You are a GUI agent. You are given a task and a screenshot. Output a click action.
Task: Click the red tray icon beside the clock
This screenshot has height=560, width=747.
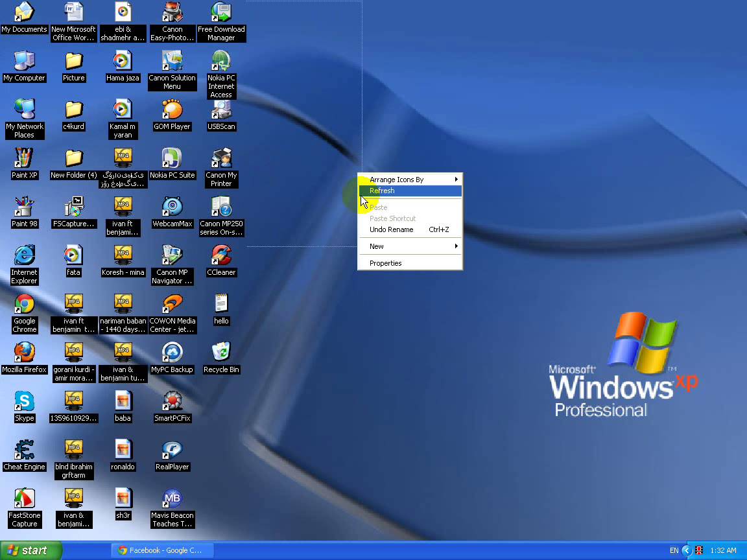click(x=699, y=550)
